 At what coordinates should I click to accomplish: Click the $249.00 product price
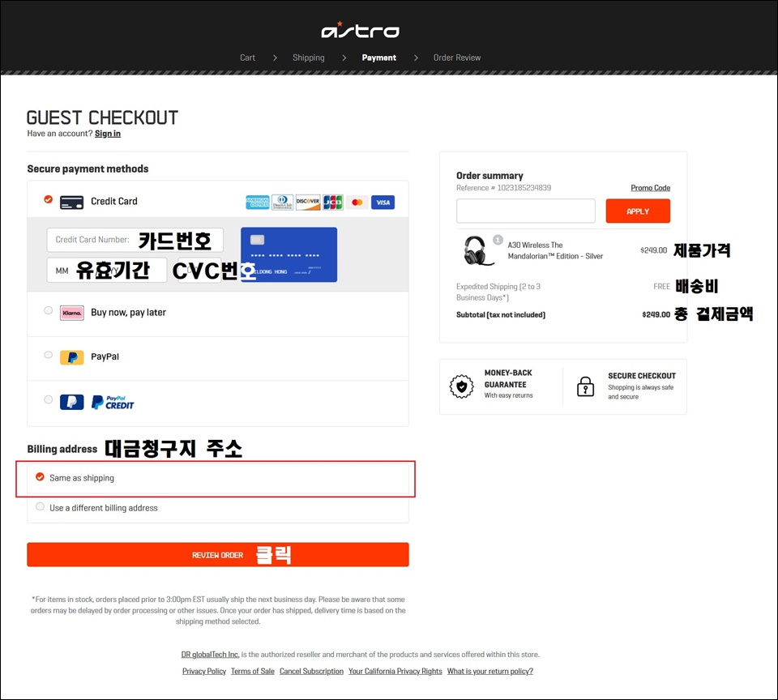tap(653, 250)
